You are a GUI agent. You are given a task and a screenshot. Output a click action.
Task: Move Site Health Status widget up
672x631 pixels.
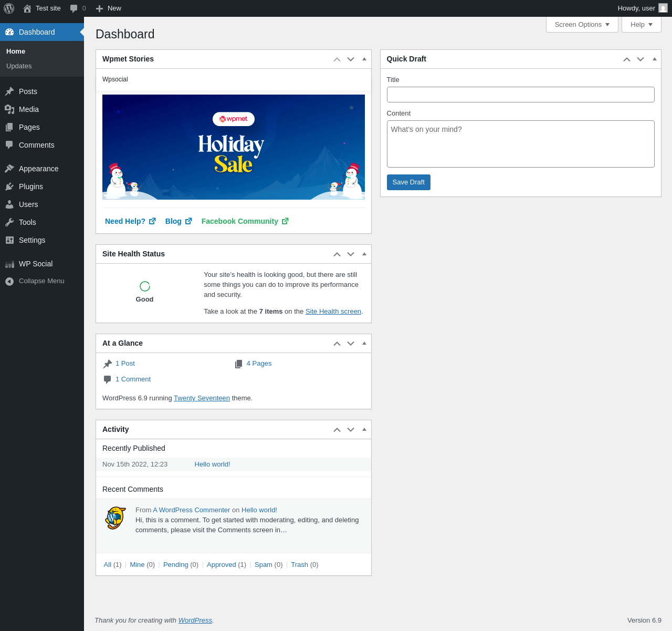[x=337, y=254]
